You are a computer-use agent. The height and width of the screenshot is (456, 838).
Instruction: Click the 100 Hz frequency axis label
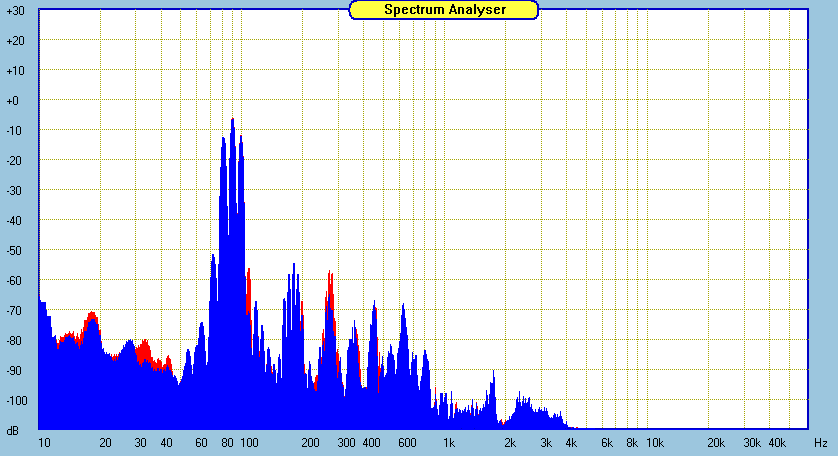point(249,442)
